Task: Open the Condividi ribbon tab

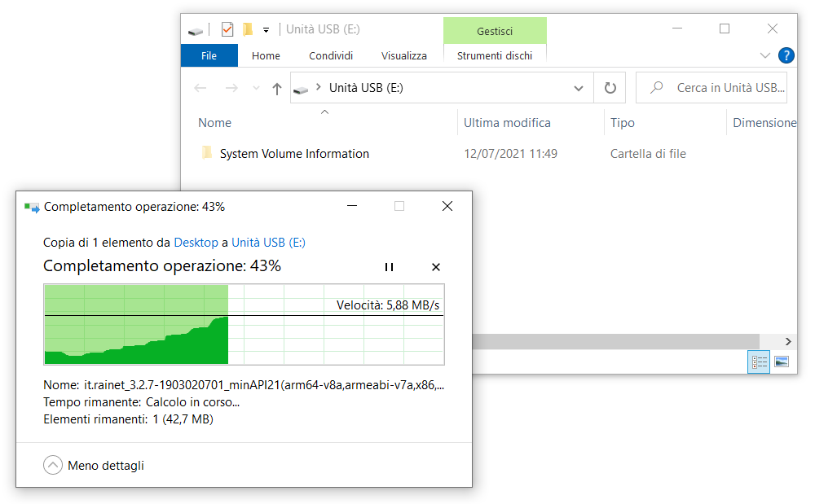Action: [x=331, y=55]
